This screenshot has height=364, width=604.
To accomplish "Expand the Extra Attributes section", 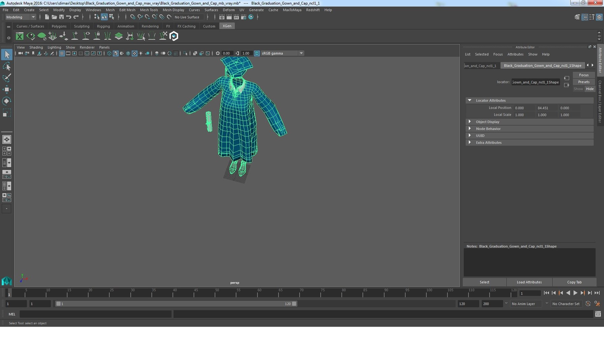I will (x=469, y=143).
